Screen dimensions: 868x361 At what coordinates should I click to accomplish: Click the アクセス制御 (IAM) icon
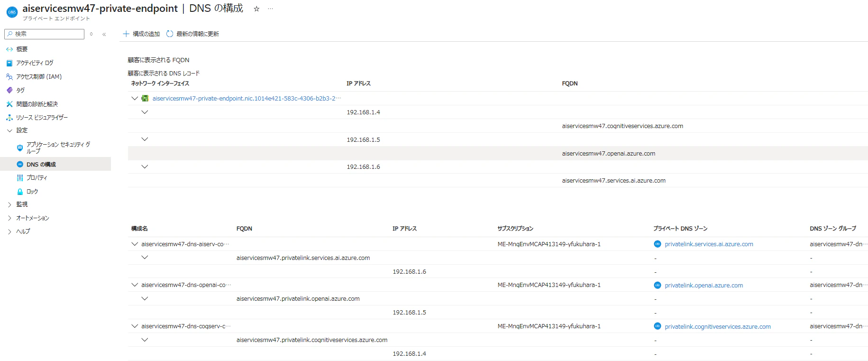click(x=9, y=77)
